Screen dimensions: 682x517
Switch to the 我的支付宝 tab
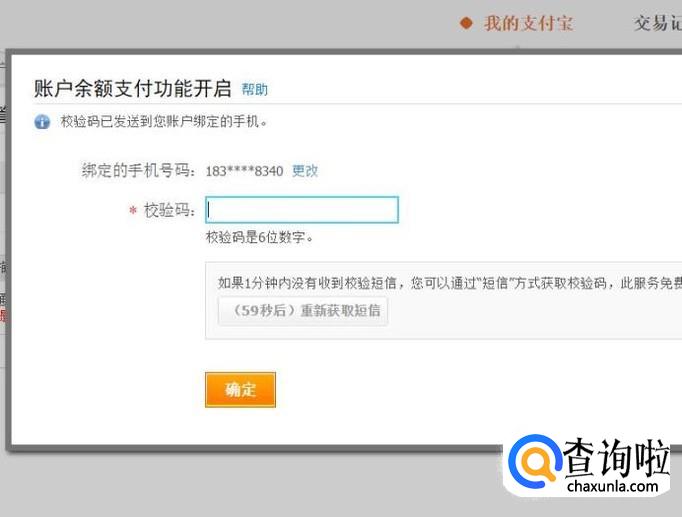(528, 23)
